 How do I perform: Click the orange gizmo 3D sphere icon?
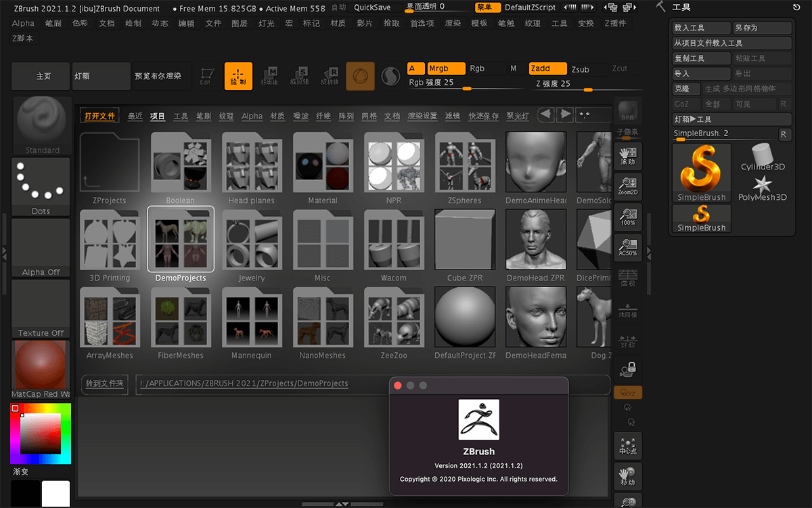click(360, 76)
